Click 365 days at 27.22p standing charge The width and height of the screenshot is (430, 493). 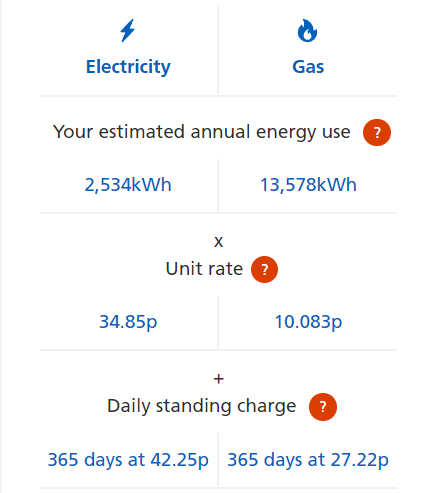(308, 460)
